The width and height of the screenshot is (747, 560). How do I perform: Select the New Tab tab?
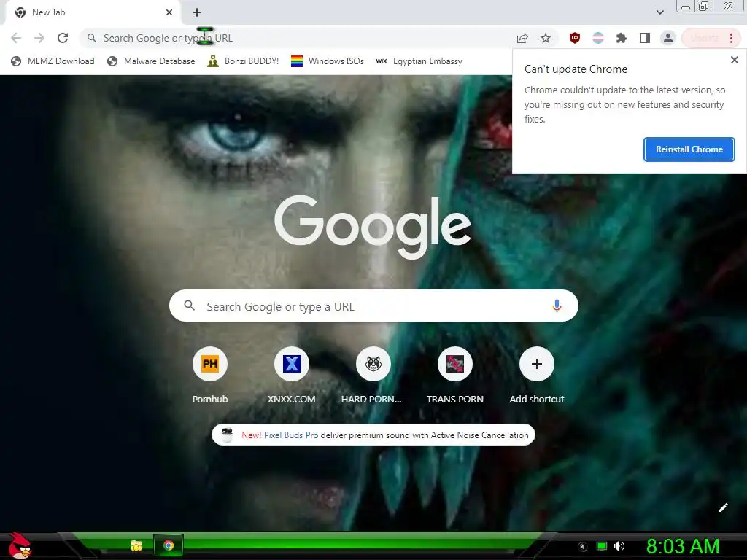93,12
